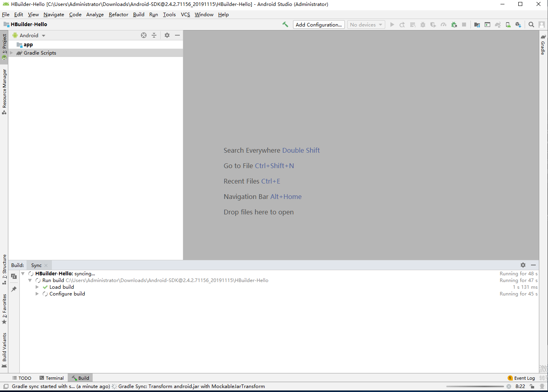
Task: Click the 8:22 caret position indicator
Action: click(x=520, y=386)
